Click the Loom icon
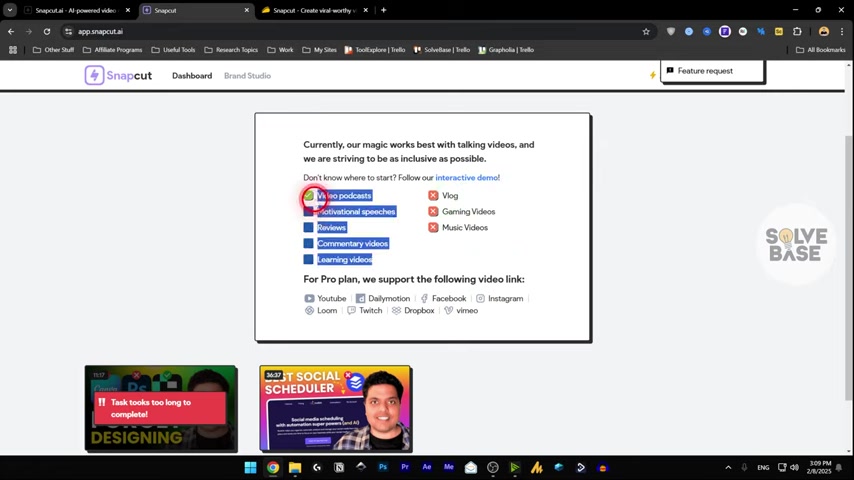Viewport: 854px width, 480px height. tap(309, 311)
